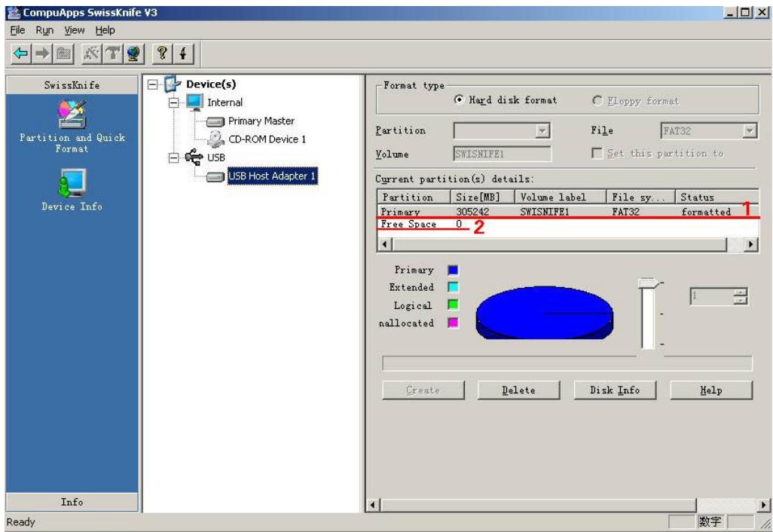Viewport: 773px width, 532px height.
Task: Click the Info panel header
Action: 72,502
